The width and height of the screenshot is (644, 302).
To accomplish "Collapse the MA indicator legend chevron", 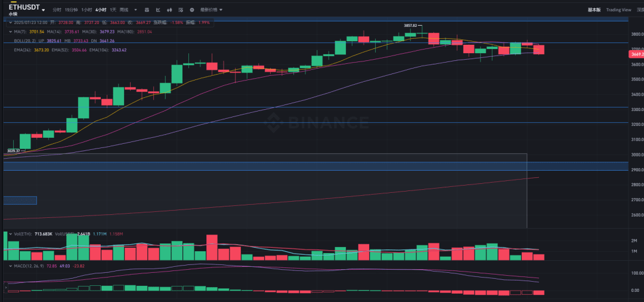I will click(x=11, y=32).
